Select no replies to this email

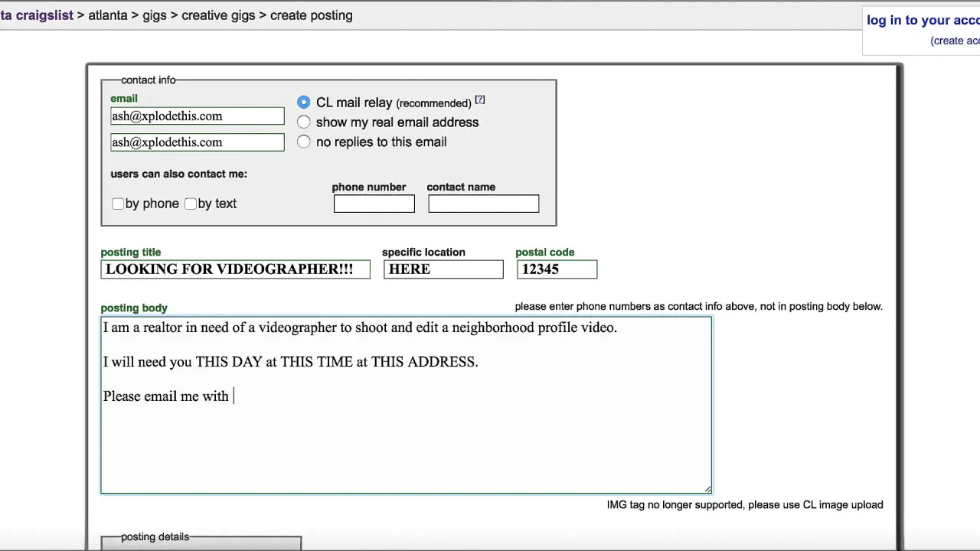(304, 142)
